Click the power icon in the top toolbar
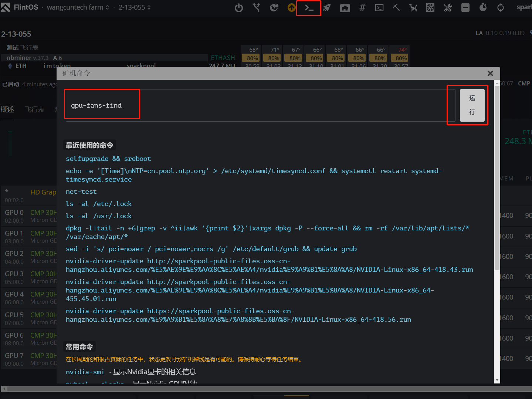This screenshot has width=532, height=399. coord(239,7)
